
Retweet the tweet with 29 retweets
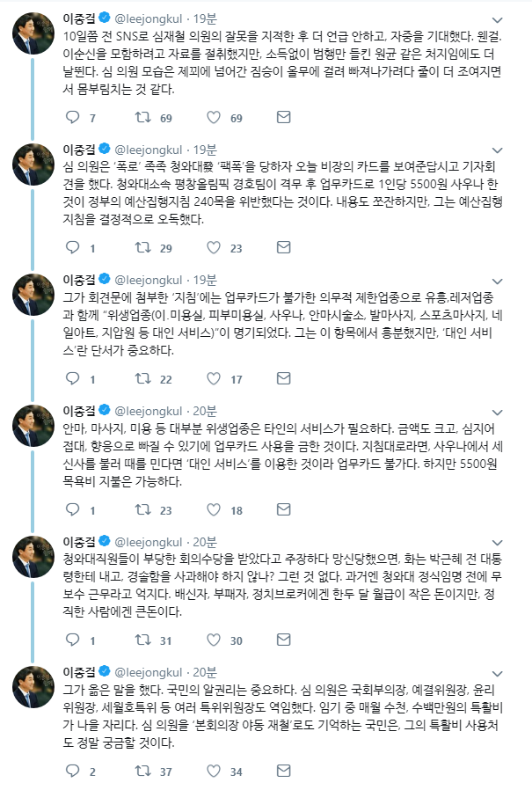(x=142, y=248)
